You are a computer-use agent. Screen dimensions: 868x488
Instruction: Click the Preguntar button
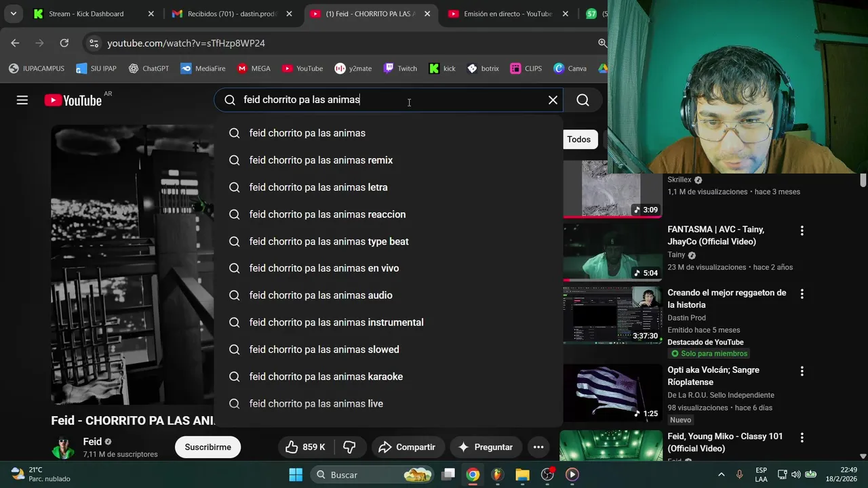click(x=486, y=447)
